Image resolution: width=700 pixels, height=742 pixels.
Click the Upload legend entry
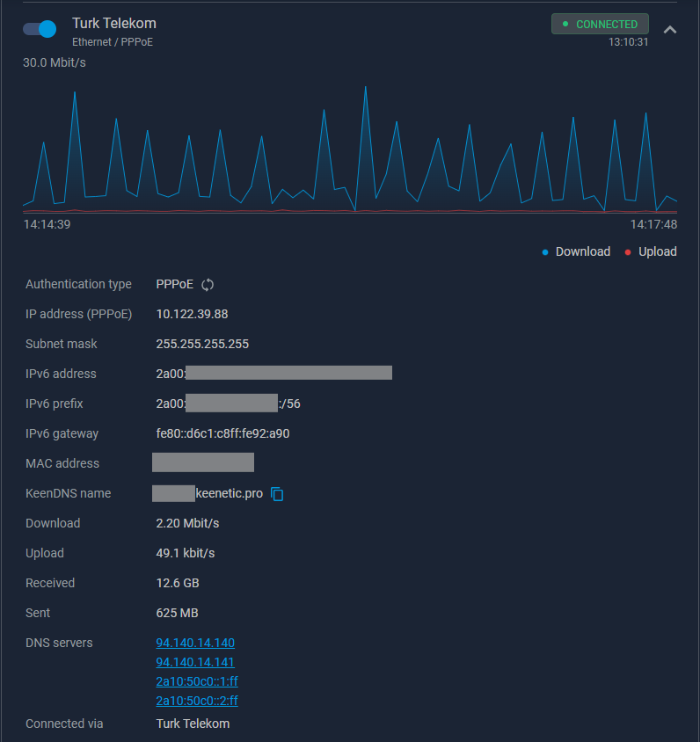click(x=651, y=251)
